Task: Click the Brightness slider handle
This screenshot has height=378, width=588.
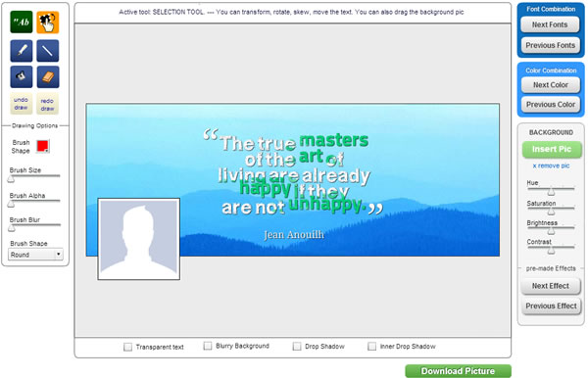Action: pos(551,231)
